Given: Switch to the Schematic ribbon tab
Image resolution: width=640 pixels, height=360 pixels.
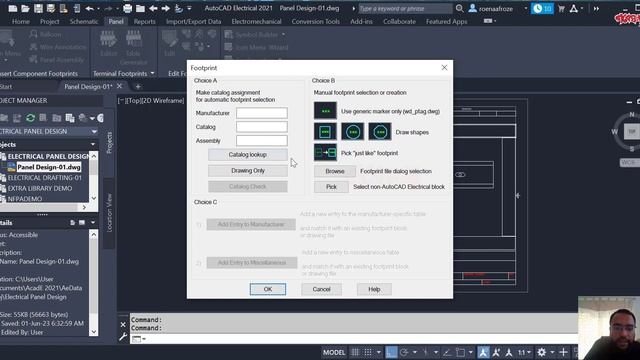Looking at the screenshot, I should (84, 21).
